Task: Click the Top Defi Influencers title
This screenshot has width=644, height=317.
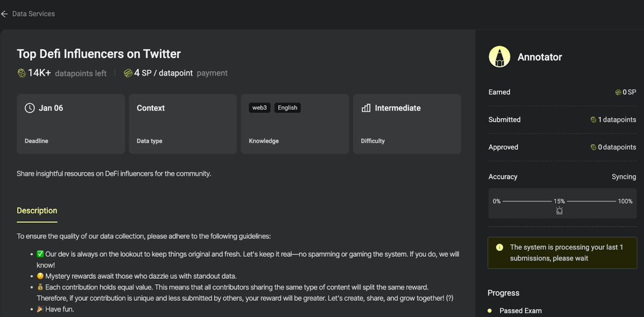Action: click(x=99, y=54)
